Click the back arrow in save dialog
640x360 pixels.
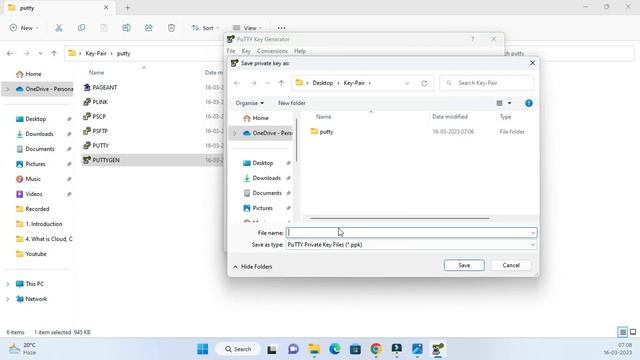click(237, 83)
